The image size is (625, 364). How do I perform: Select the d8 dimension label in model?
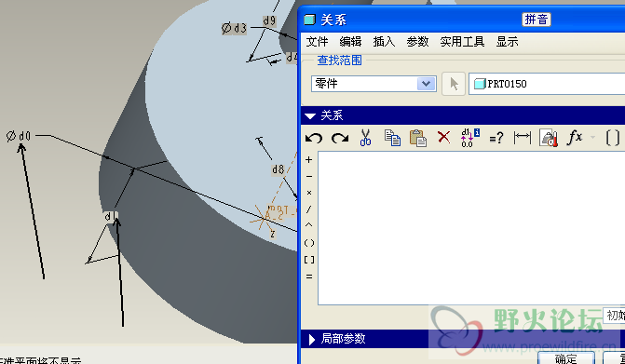(278, 169)
